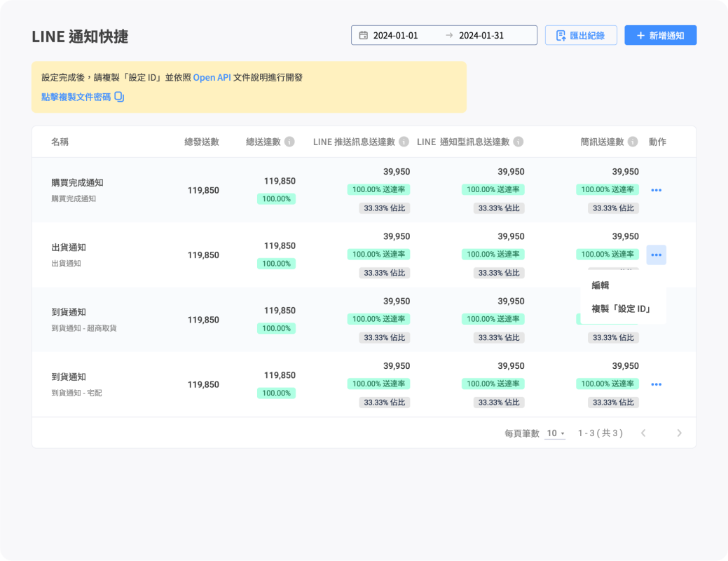
Task: Click the start date field 2024-01-01
Action: pos(396,35)
